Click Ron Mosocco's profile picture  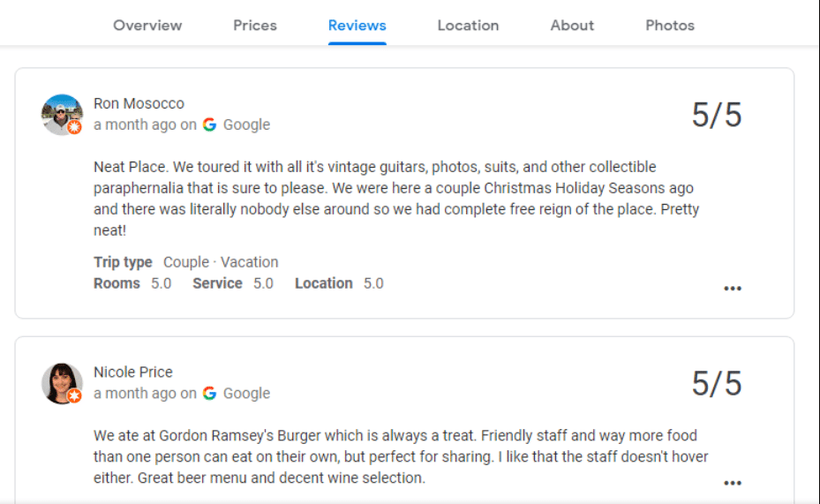[x=61, y=114]
